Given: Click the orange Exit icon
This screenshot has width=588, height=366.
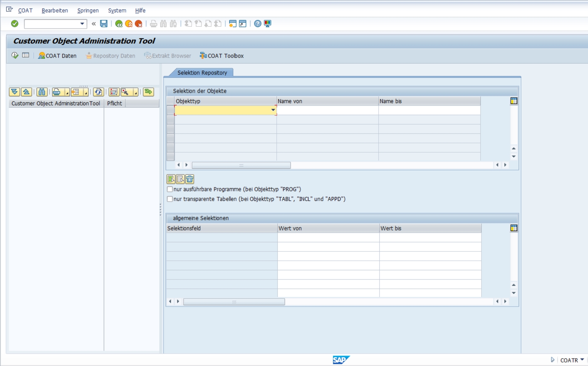Looking at the screenshot, I should coord(129,24).
